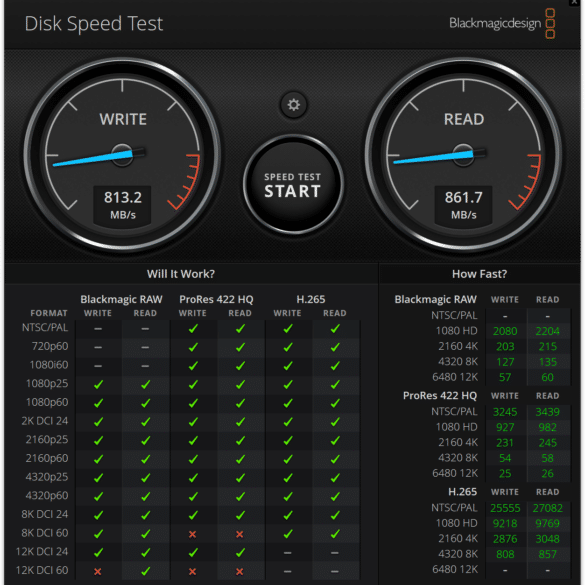
Task: Click ProRes 422 HQ 2160 4K read value 245
Action: [547, 442]
